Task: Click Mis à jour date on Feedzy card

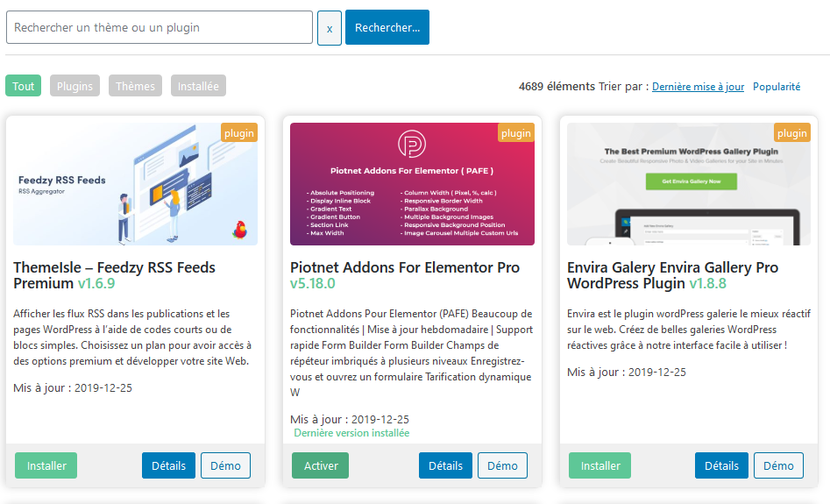Action: click(73, 388)
